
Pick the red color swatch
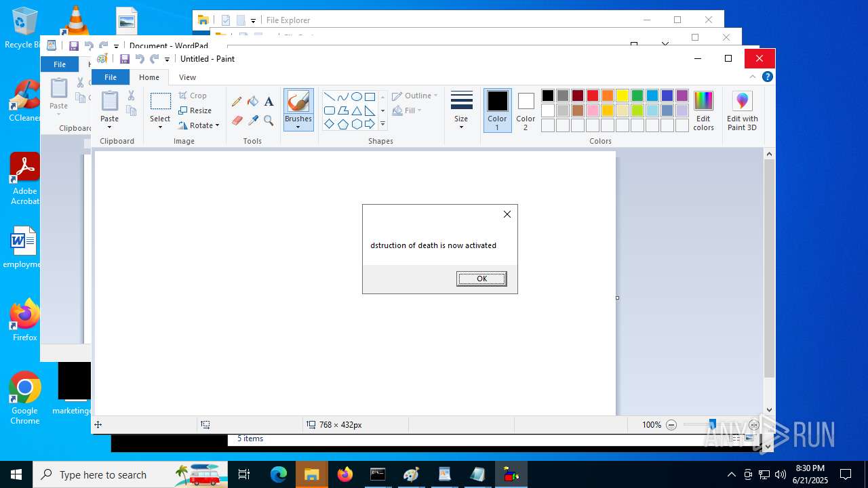click(593, 96)
